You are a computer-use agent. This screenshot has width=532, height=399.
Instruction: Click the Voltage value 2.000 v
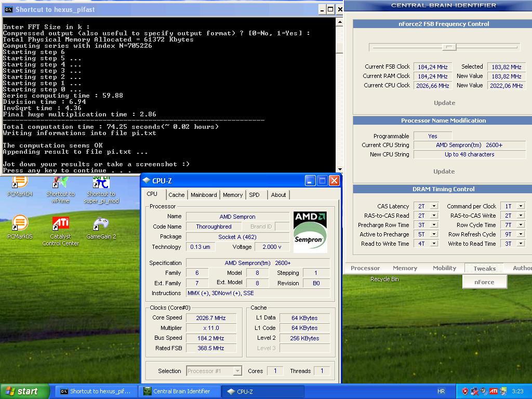[x=272, y=247]
